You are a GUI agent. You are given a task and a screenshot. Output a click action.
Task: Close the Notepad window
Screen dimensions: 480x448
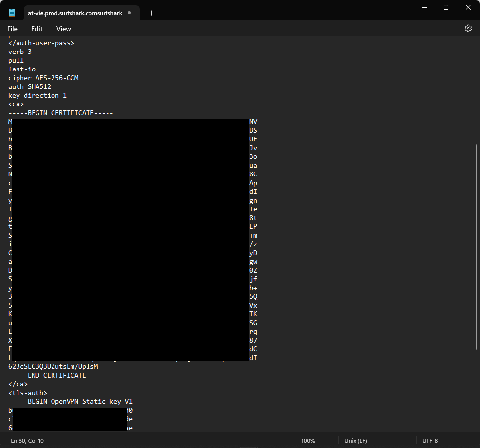pyautogui.click(x=468, y=7)
